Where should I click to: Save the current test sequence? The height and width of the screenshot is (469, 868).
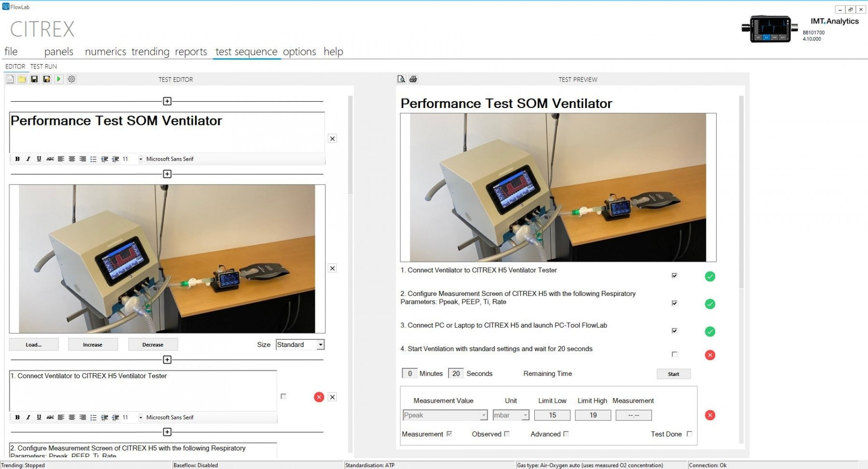point(34,79)
